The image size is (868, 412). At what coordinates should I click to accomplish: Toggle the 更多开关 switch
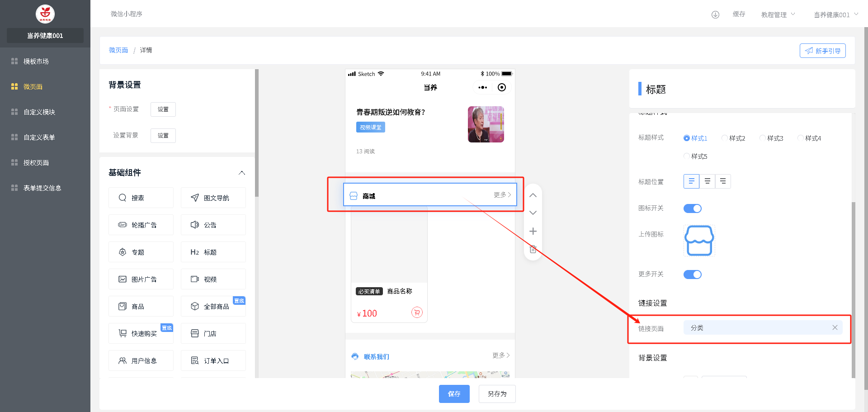(x=692, y=275)
